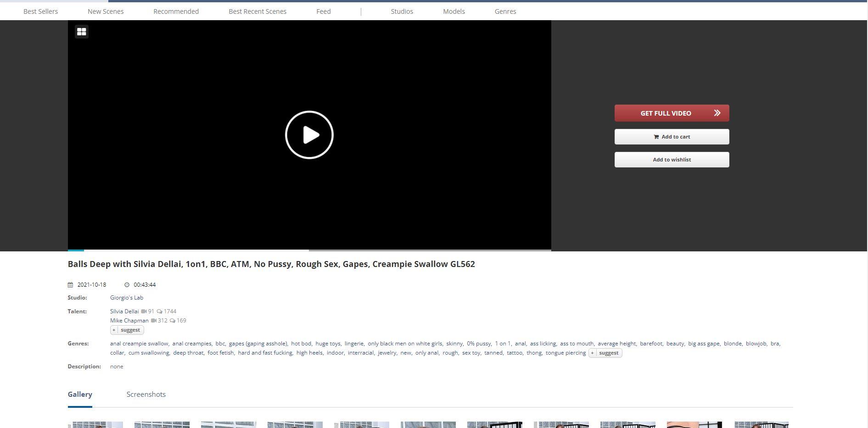Select the Gallery tab
Viewport: 868px width, 428px height.
tap(80, 395)
